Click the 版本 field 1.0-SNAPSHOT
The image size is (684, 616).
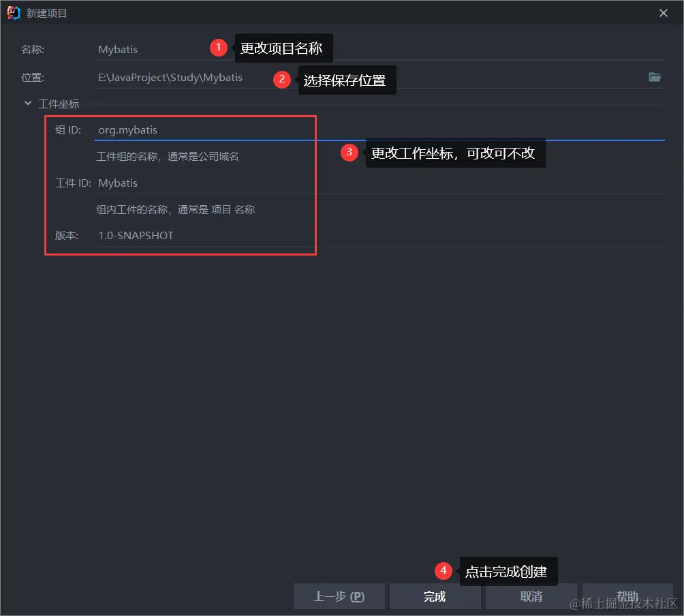pos(379,236)
